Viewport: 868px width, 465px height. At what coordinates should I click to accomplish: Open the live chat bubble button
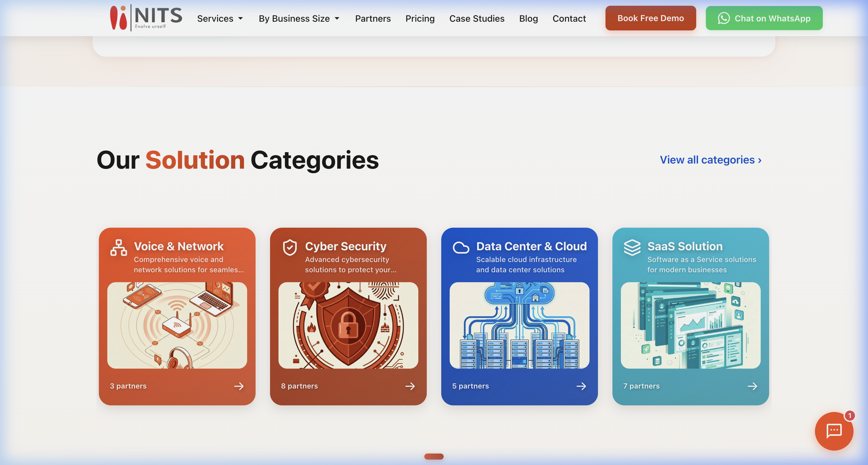834,431
